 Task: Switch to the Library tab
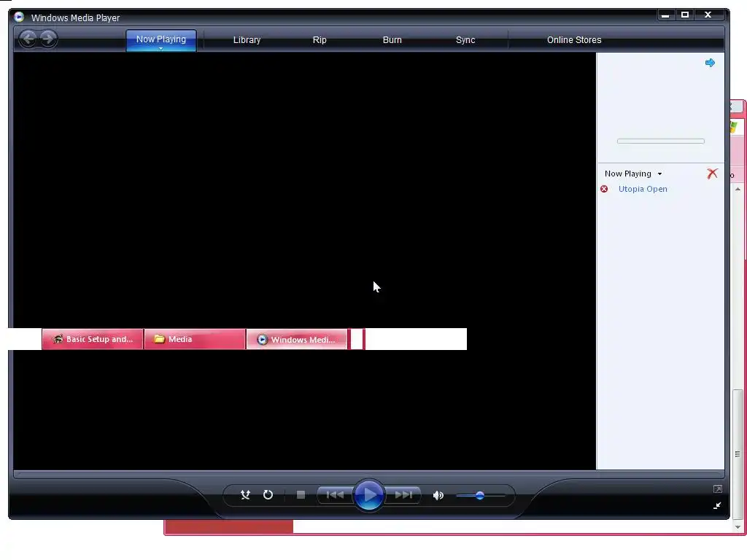[x=247, y=40]
